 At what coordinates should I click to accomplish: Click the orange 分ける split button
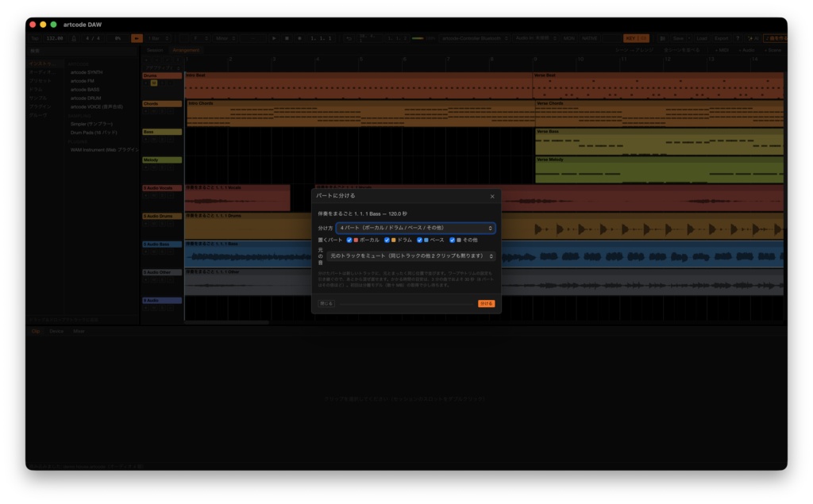pyautogui.click(x=487, y=304)
